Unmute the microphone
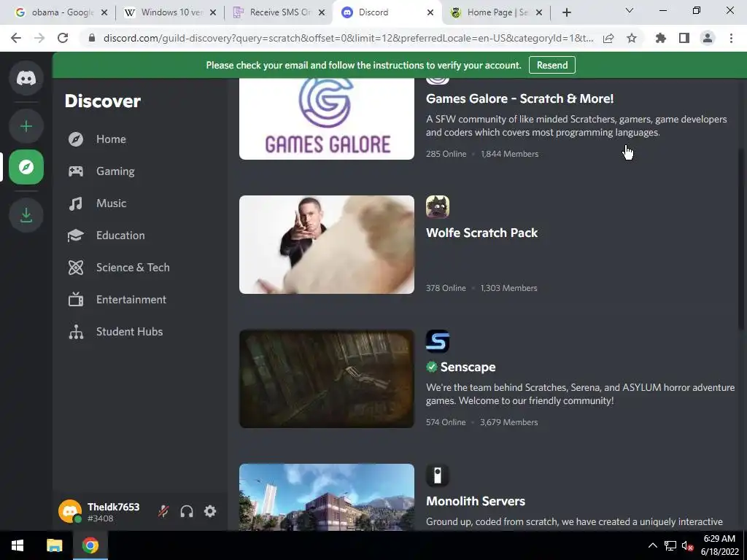 [x=163, y=511]
